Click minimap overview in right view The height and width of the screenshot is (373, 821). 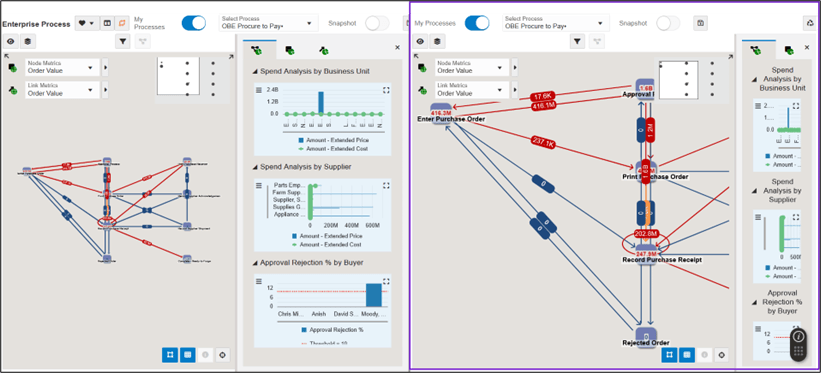pos(692,79)
